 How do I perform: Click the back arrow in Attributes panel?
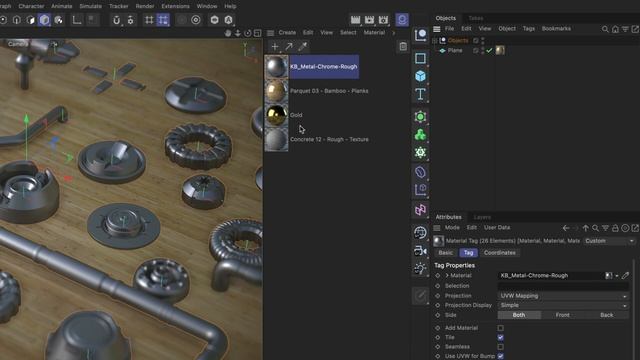pyautogui.click(x=566, y=228)
